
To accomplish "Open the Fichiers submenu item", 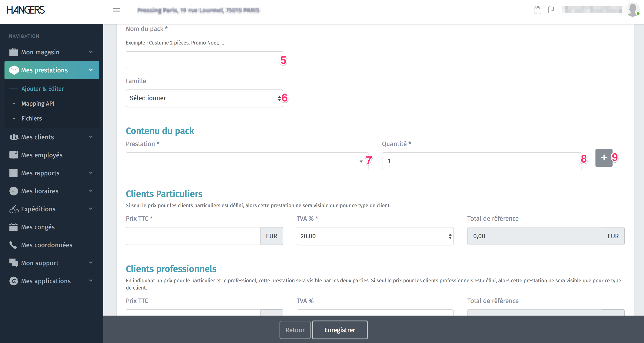I will tap(31, 118).
